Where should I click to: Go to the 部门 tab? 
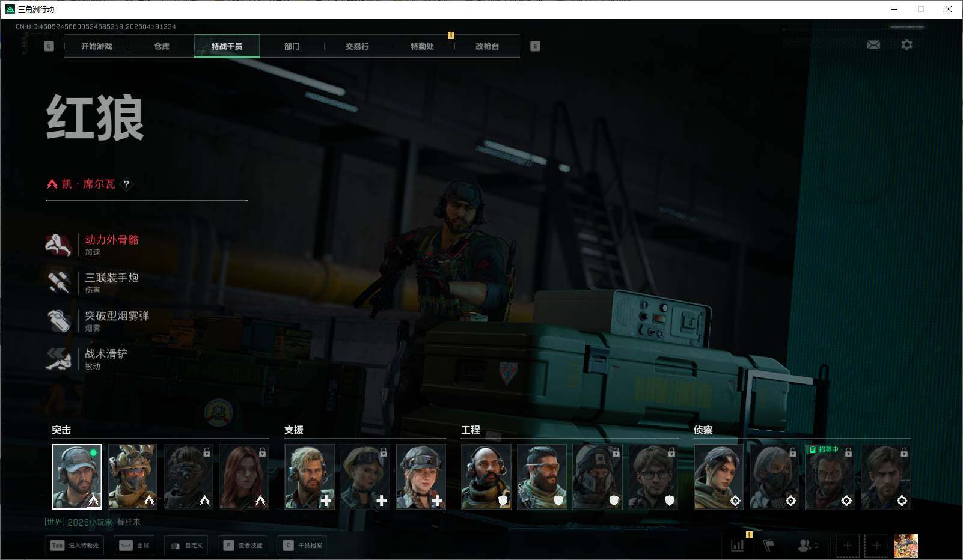(x=292, y=46)
